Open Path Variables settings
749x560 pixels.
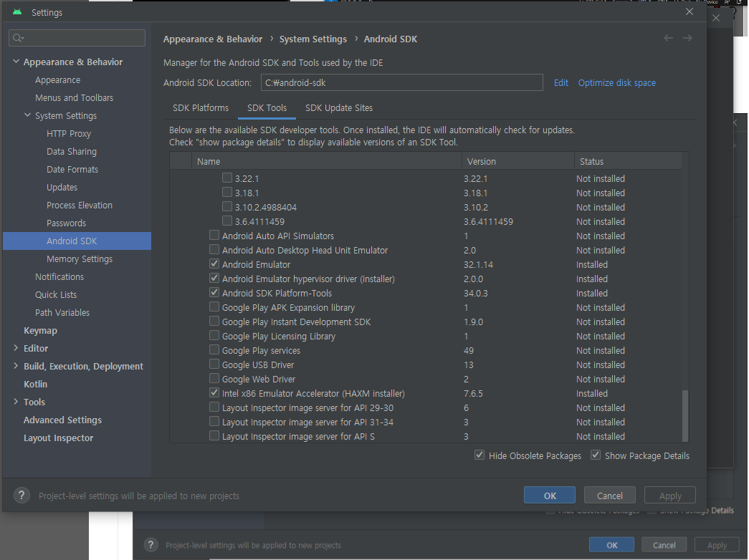(x=62, y=312)
